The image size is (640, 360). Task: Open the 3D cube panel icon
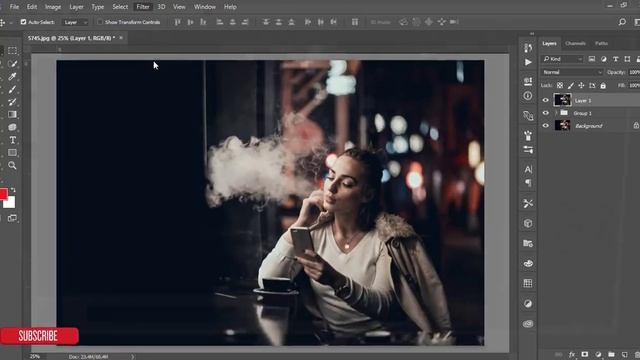click(528, 223)
